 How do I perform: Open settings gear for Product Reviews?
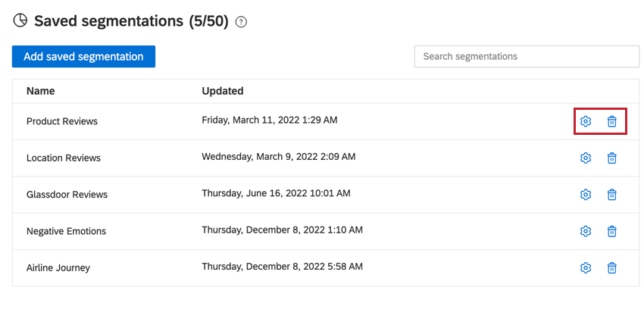(585, 121)
